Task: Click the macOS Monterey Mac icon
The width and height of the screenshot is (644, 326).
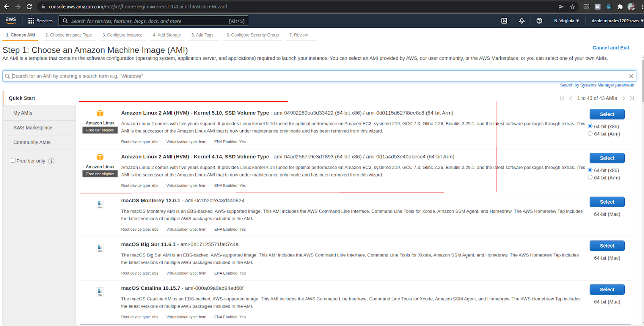Action: pyautogui.click(x=100, y=205)
